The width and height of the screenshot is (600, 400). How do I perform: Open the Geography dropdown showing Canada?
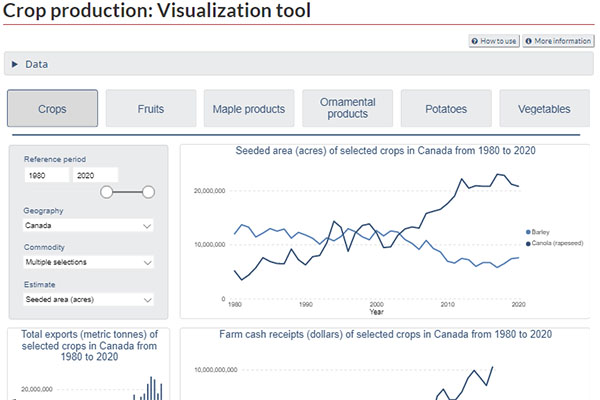point(89,226)
